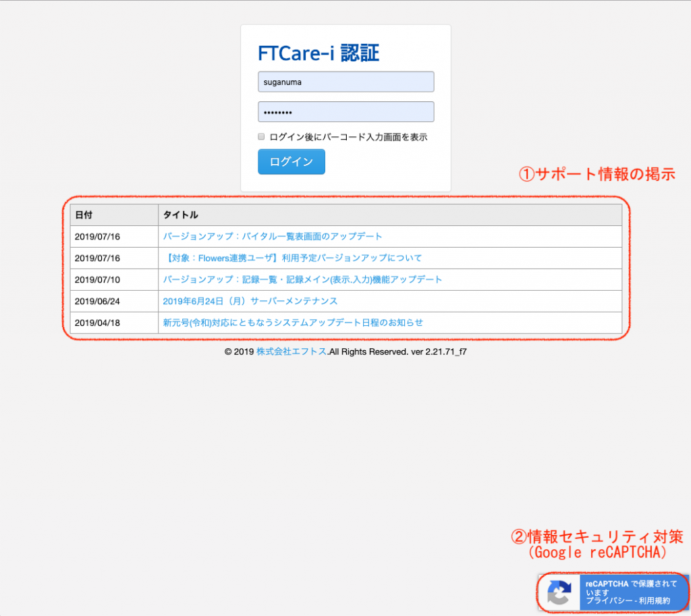691x616 pixels.
Task: Click the 2019/07/10 table row date
Action: [96, 279]
